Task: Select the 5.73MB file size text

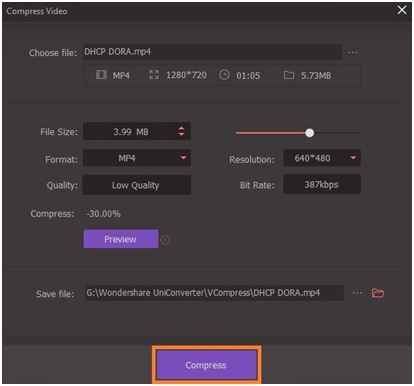Action: (316, 76)
